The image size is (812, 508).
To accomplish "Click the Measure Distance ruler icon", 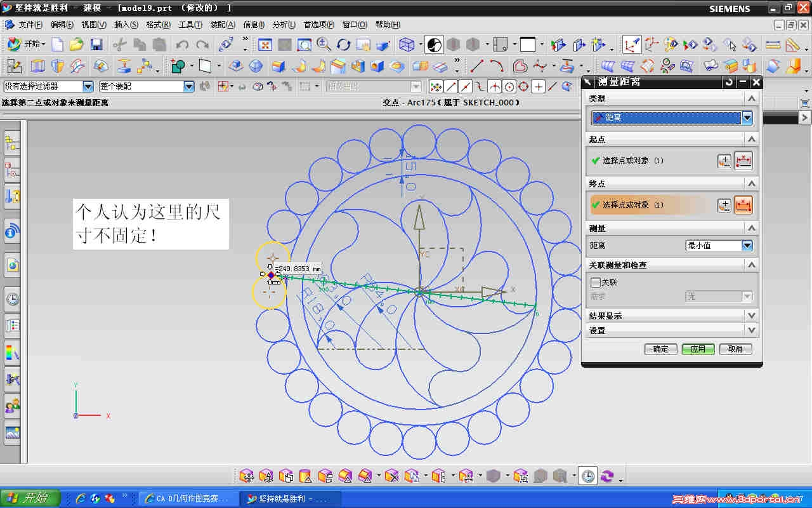I will point(773,44).
